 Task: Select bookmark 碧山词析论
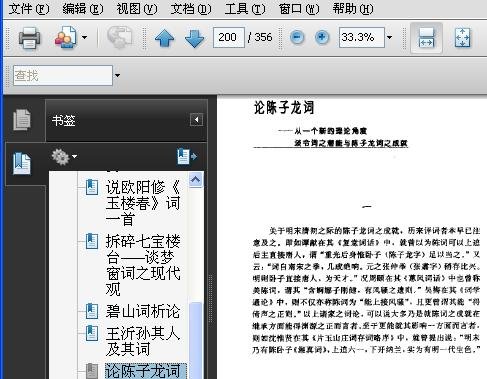(x=143, y=311)
